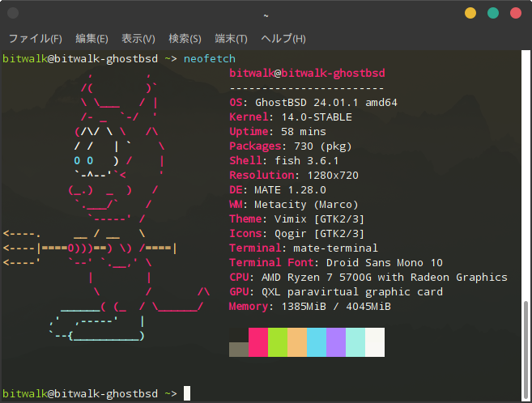532x403 pixels.
Task: Click the terminal vertical scrollbar thumb
Action: 526,350
